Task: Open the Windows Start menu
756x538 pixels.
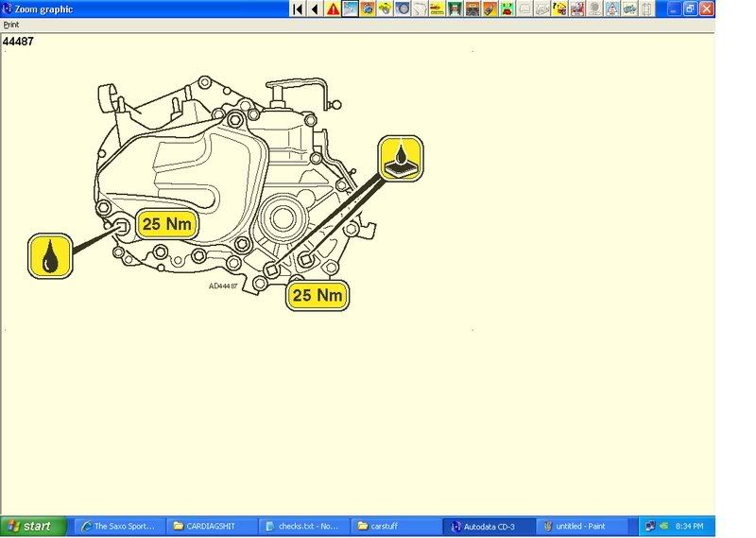Action: (x=34, y=527)
